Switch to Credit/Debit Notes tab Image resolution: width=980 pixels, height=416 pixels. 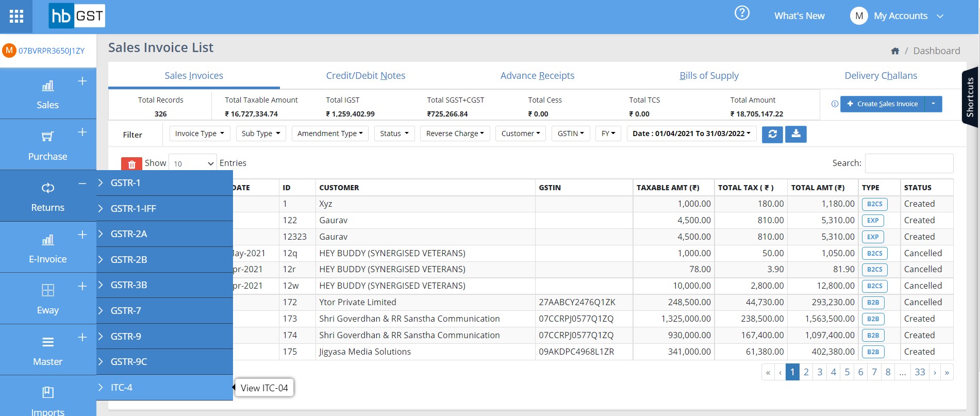click(x=366, y=76)
